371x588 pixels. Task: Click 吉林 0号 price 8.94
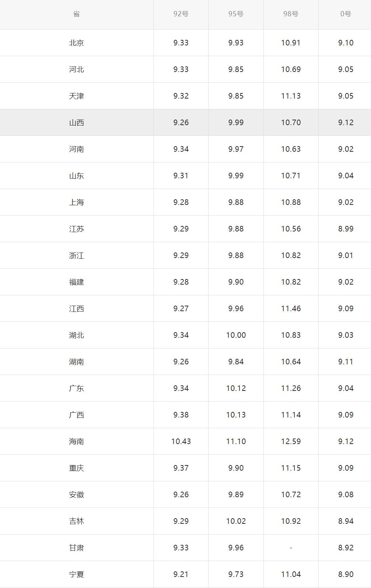click(346, 521)
